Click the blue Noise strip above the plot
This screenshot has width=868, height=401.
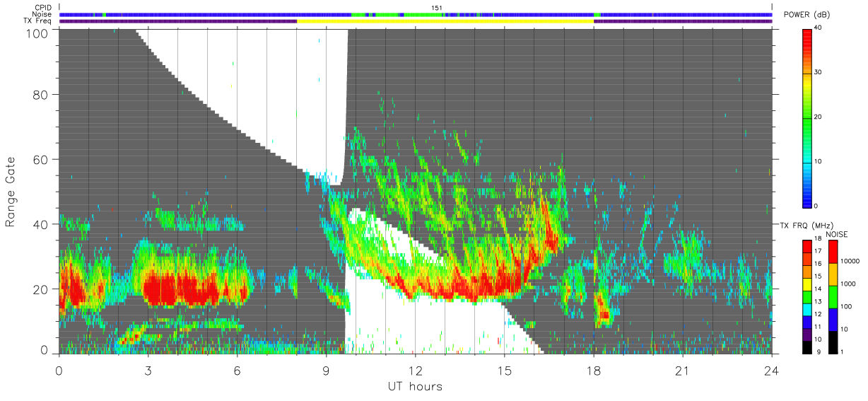tap(416, 14)
